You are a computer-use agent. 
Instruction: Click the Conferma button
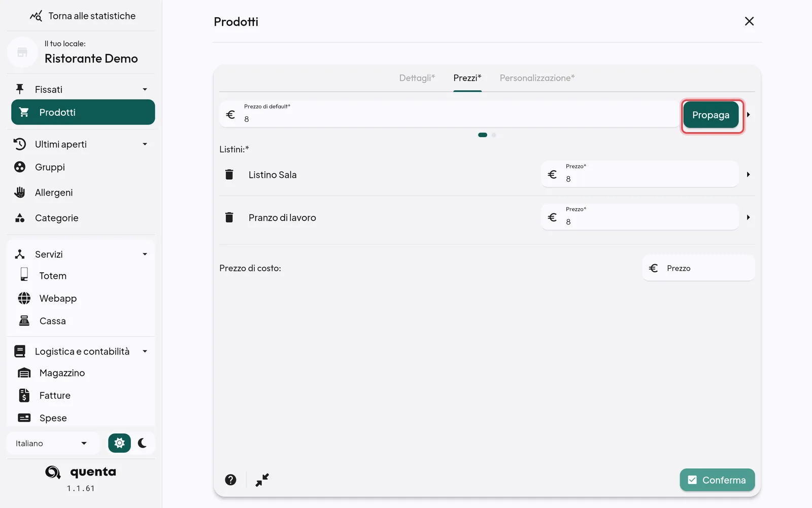[x=717, y=480]
